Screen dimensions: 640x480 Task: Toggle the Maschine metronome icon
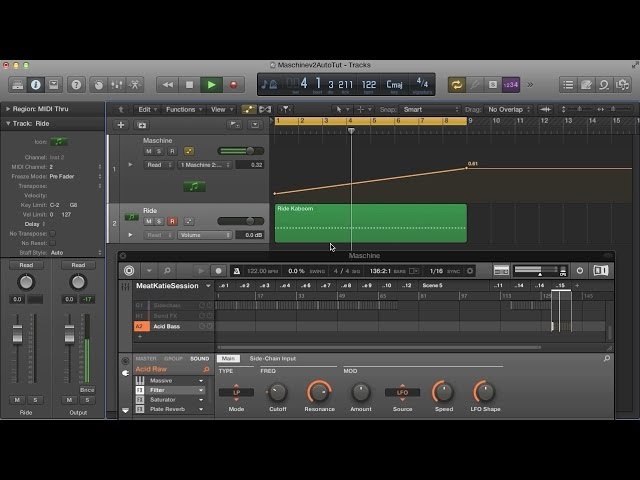click(x=236, y=271)
